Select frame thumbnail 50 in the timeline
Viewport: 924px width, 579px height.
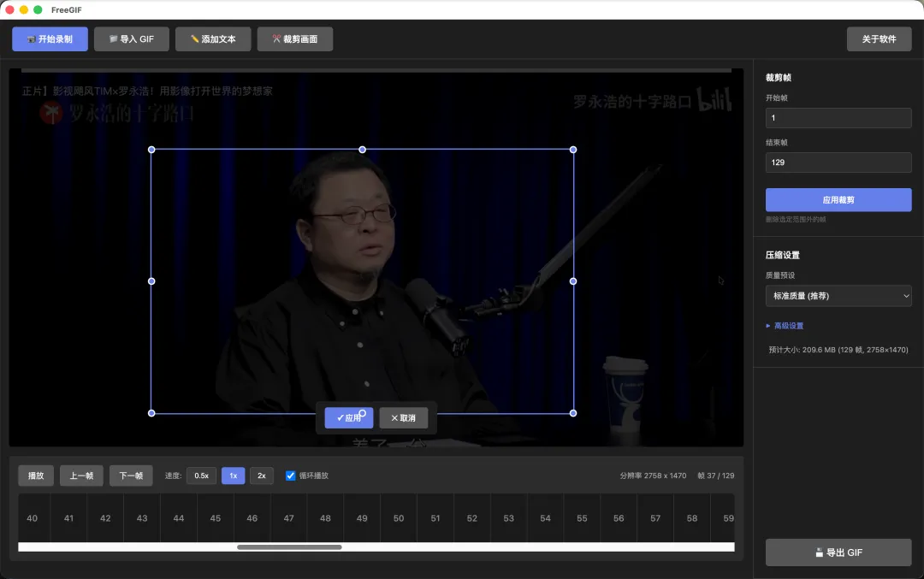pos(398,517)
